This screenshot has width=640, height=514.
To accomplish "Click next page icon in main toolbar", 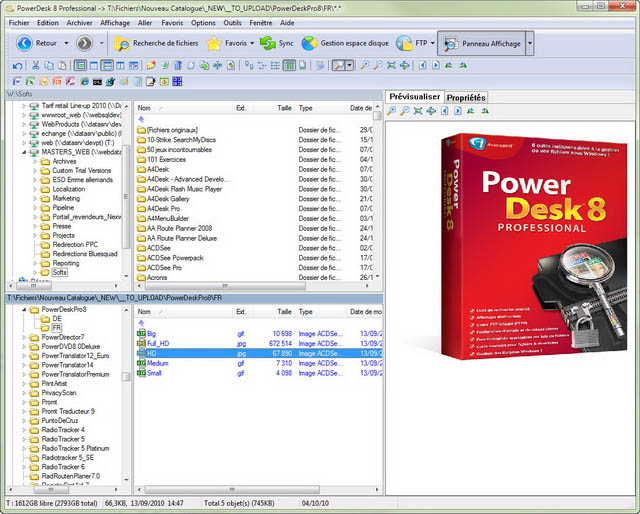I will [436, 65].
